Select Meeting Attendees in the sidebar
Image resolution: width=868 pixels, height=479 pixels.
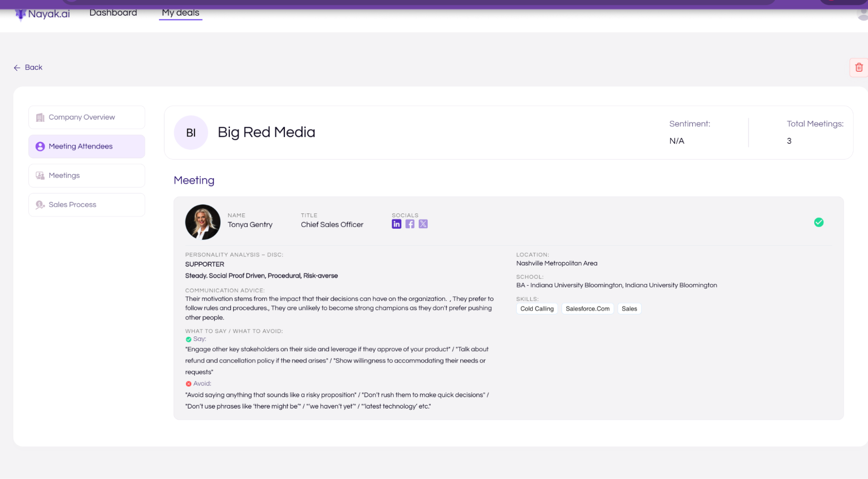tap(86, 146)
